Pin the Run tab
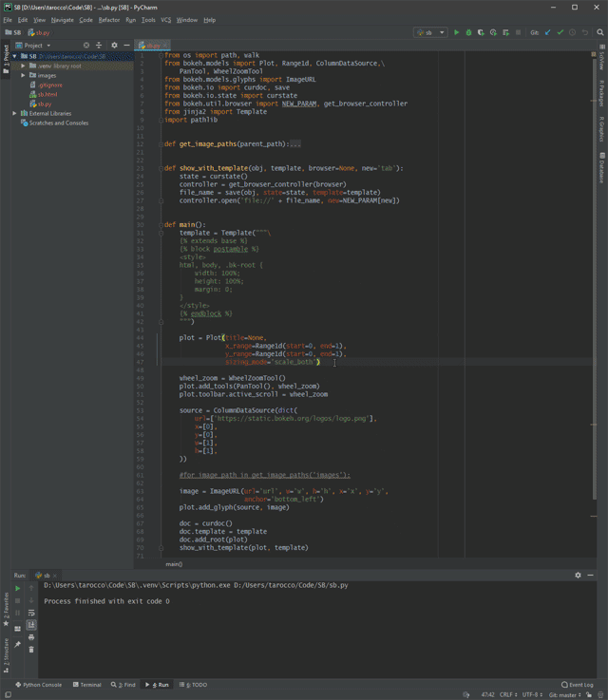Viewport: 608px width, 700px height. tap(18, 644)
